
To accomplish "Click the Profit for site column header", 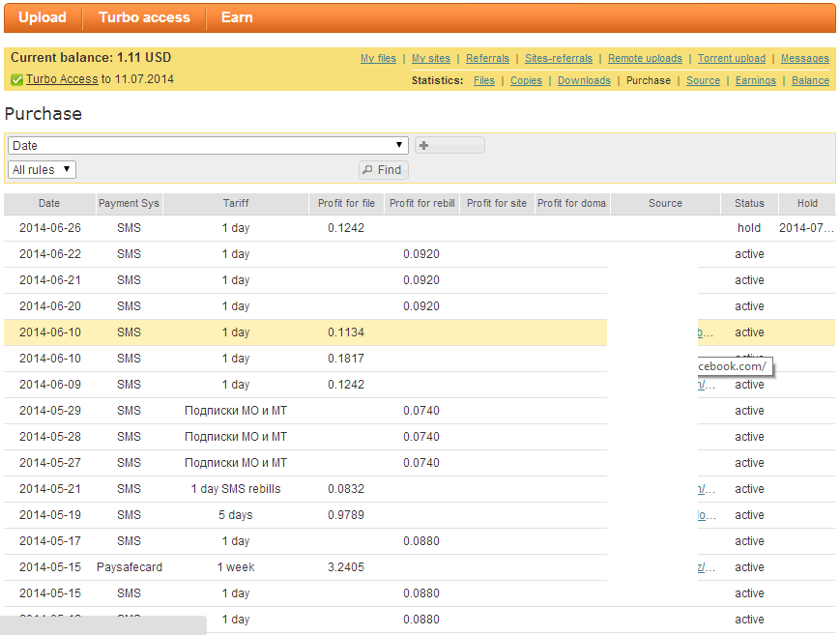I will [497, 203].
